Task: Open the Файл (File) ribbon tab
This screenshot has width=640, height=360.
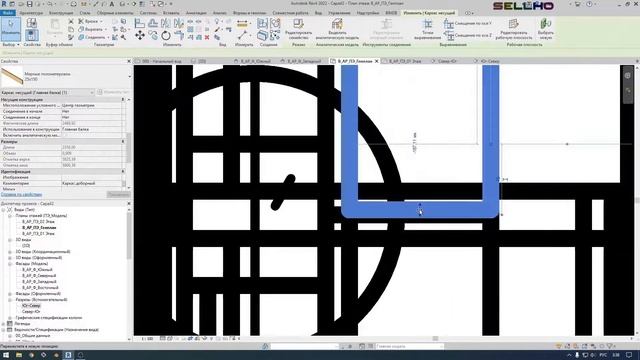Action: [x=7, y=13]
